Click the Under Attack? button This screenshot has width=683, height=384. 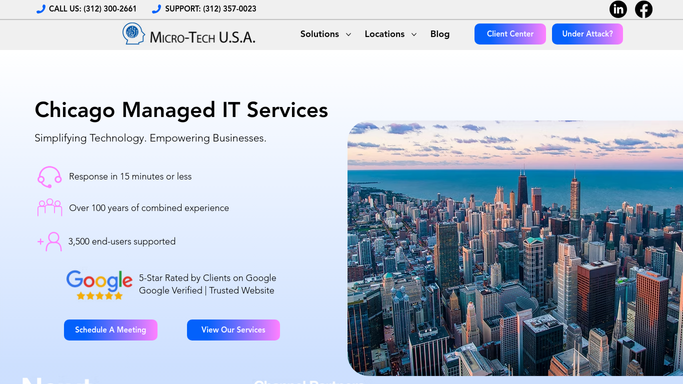(x=587, y=34)
